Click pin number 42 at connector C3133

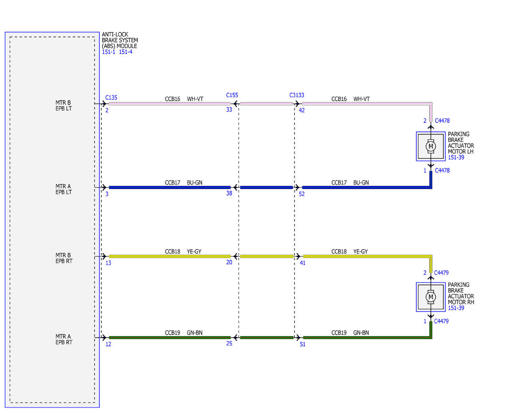point(302,110)
